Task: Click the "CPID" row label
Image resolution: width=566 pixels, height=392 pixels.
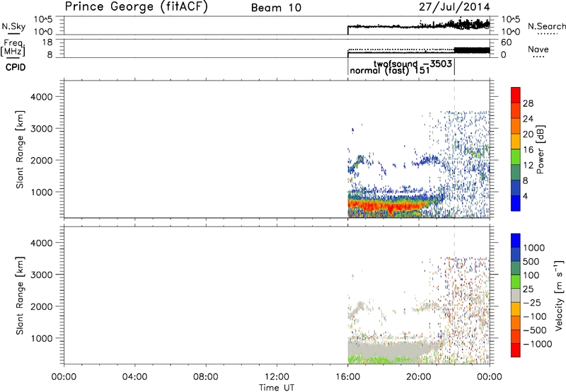Action: point(16,67)
